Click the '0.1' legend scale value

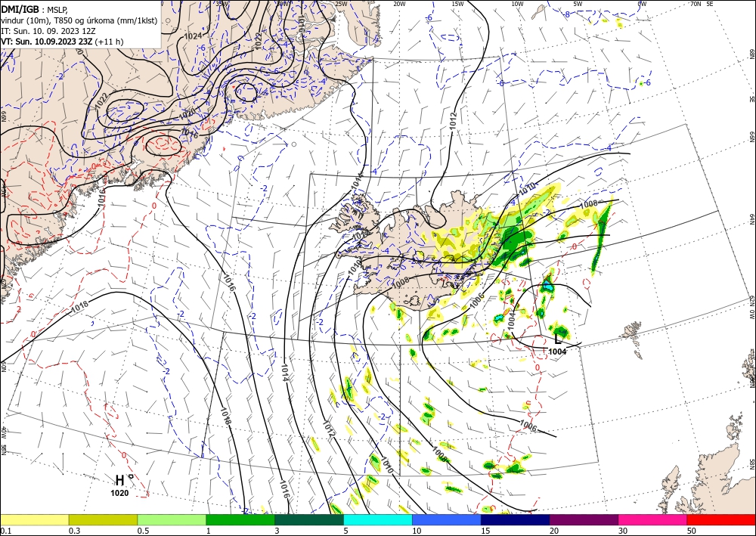tap(5, 531)
